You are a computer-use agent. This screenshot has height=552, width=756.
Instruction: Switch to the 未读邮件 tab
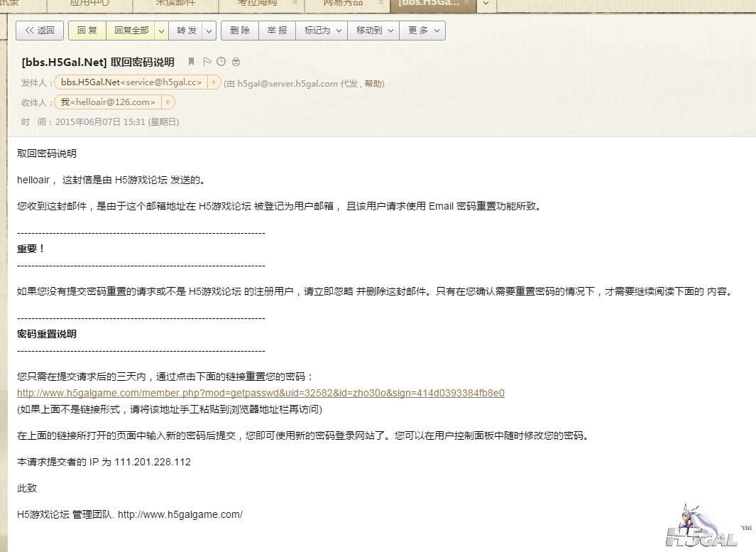click(x=175, y=3)
